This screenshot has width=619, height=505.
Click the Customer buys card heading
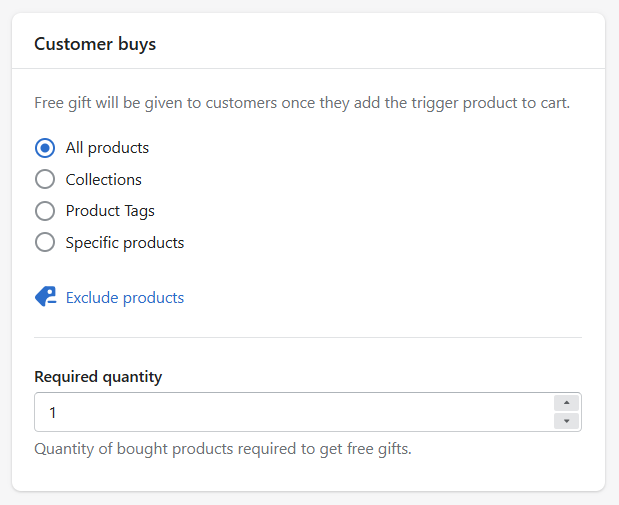(x=95, y=44)
